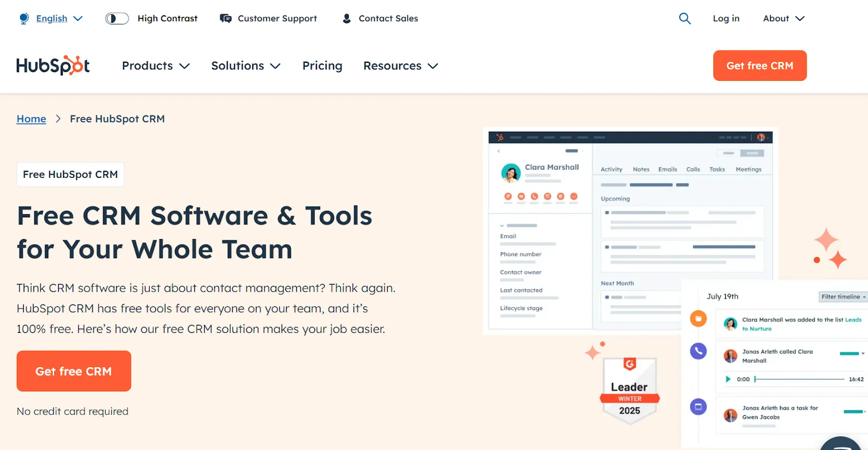The height and width of the screenshot is (450, 868).
Task: Click the orange list timeline icon
Action: pyautogui.click(x=698, y=318)
